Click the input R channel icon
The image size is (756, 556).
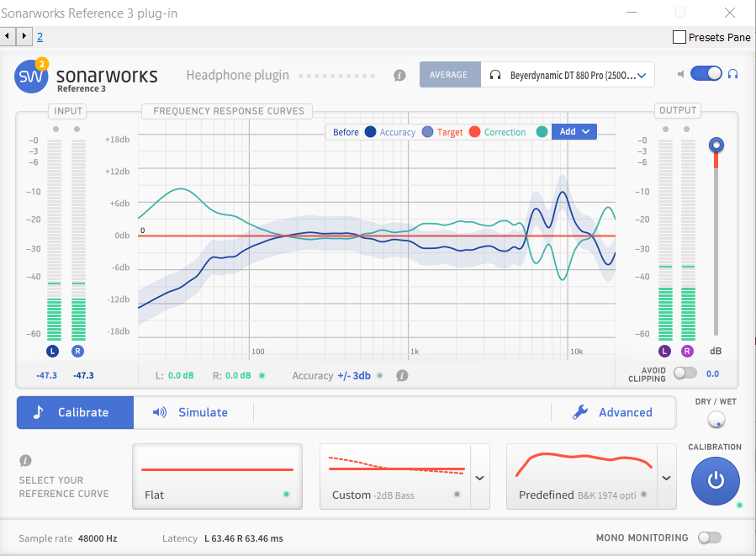tap(77, 351)
